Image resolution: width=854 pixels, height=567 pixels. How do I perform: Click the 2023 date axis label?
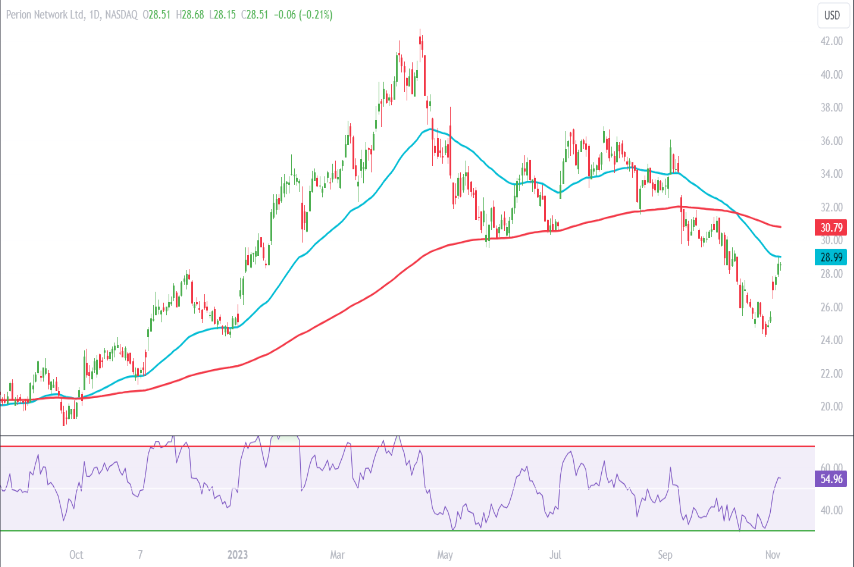[237, 555]
